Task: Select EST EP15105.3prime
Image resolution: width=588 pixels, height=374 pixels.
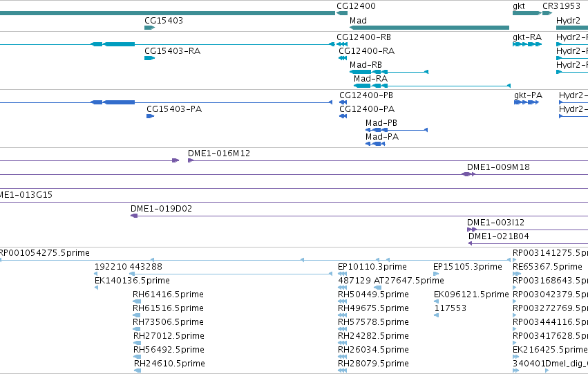Action: tap(468, 267)
